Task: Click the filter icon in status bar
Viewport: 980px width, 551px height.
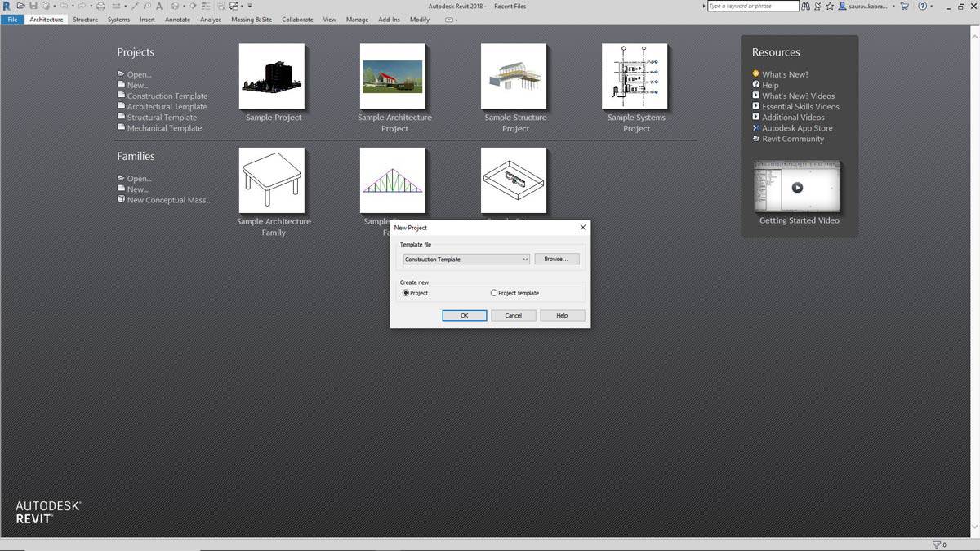Action: coord(937,544)
